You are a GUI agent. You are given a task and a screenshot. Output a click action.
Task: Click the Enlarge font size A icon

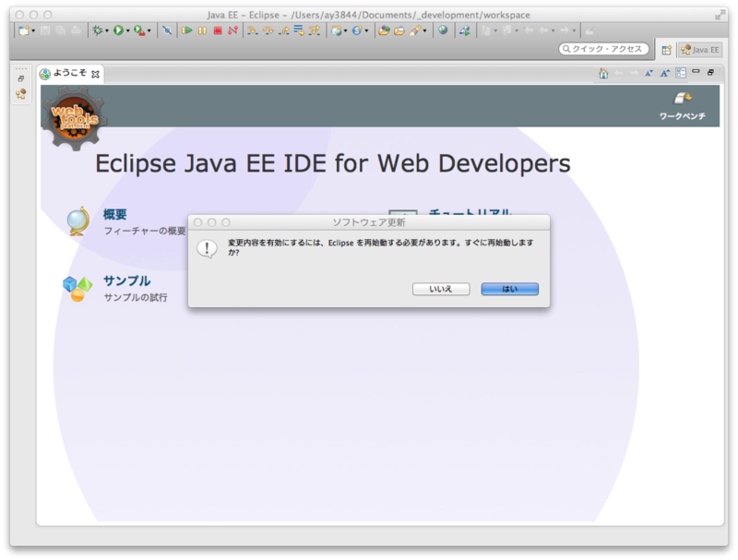coord(664,73)
